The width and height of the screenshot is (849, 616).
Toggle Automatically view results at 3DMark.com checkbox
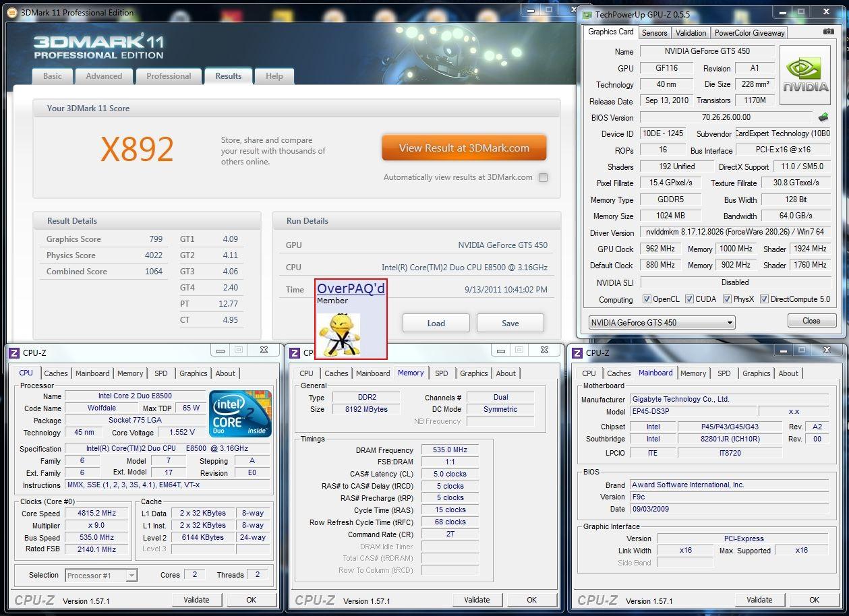(x=544, y=177)
